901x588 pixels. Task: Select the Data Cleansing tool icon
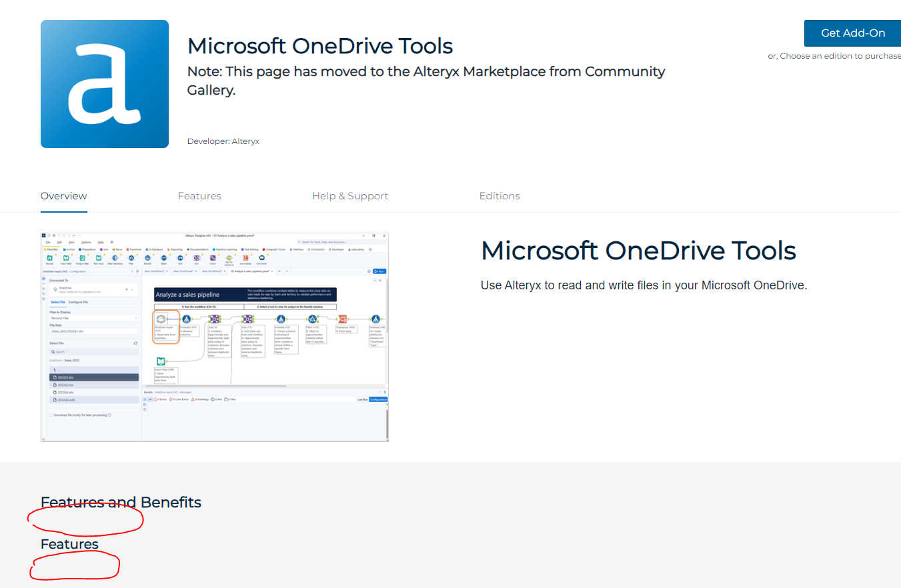(115, 259)
